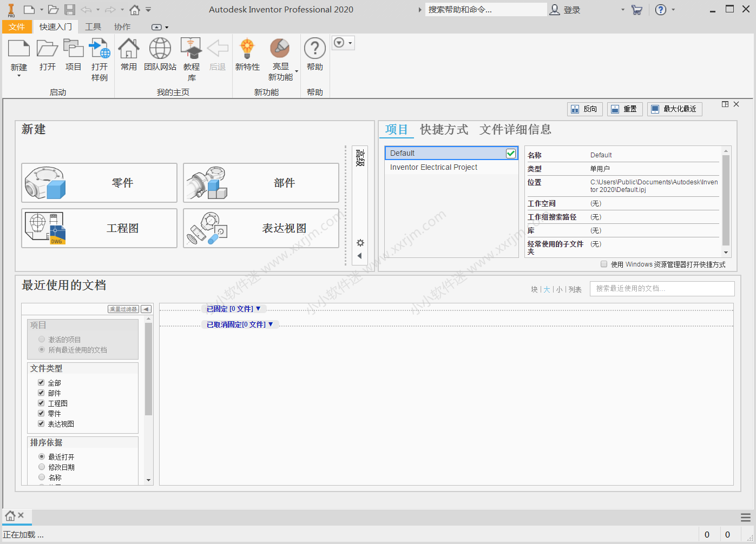Create a new Drawing (工程图) file
This screenshot has width=756, height=544.
(x=100, y=228)
